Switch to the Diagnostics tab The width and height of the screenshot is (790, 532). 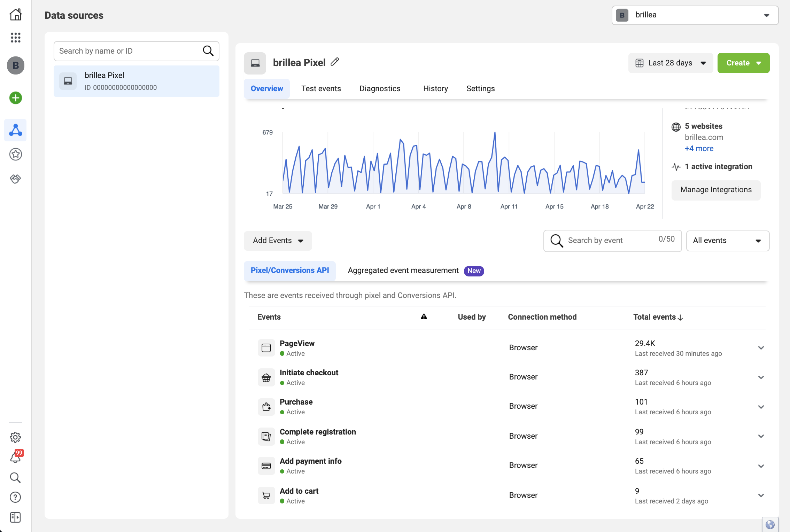tap(380, 88)
